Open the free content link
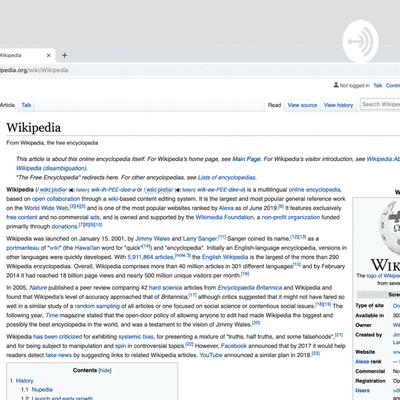Screen dimensions: 400x400 click(22, 217)
